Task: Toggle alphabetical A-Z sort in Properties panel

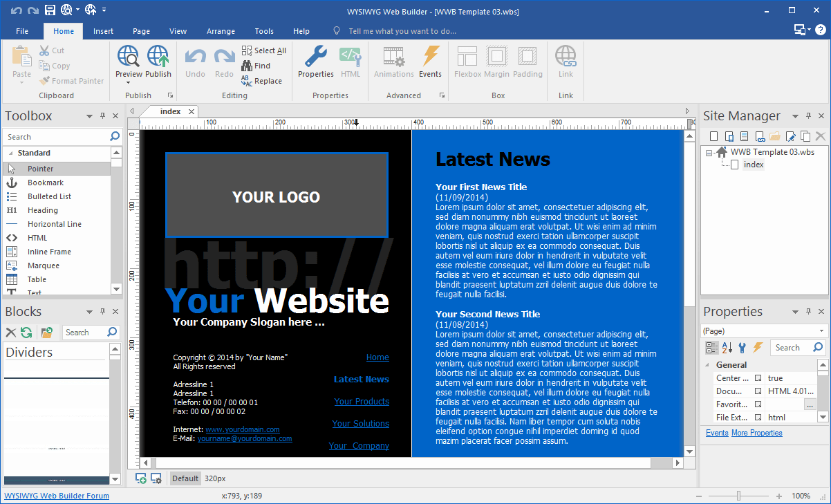Action: [x=727, y=348]
